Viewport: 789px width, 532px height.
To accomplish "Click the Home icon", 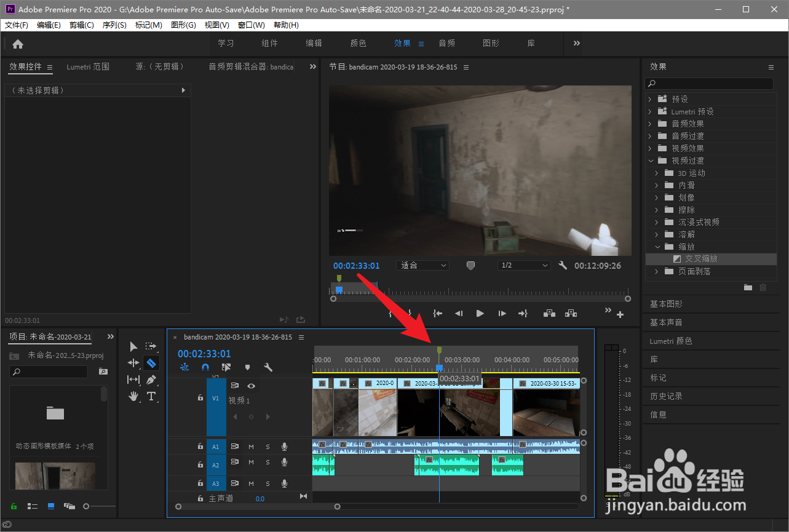I will tap(18, 44).
